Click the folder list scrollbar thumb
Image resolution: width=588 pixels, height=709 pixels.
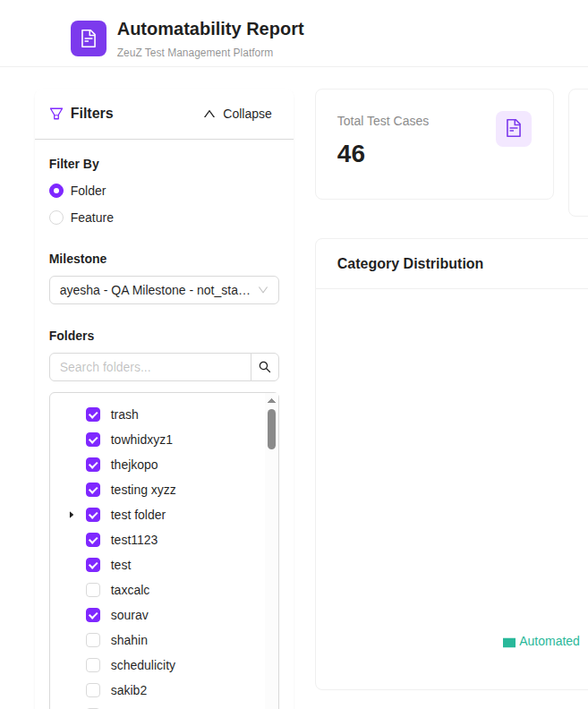pyautogui.click(x=271, y=429)
